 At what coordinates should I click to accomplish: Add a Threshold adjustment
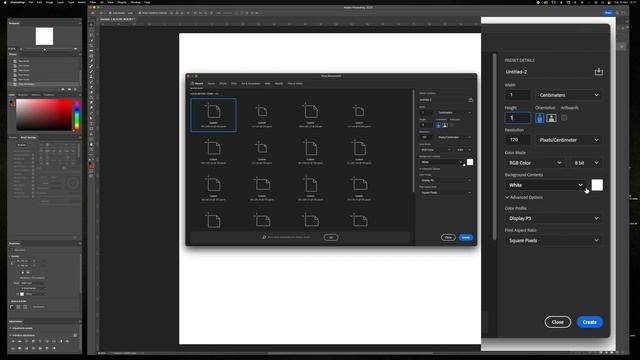(40, 348)
